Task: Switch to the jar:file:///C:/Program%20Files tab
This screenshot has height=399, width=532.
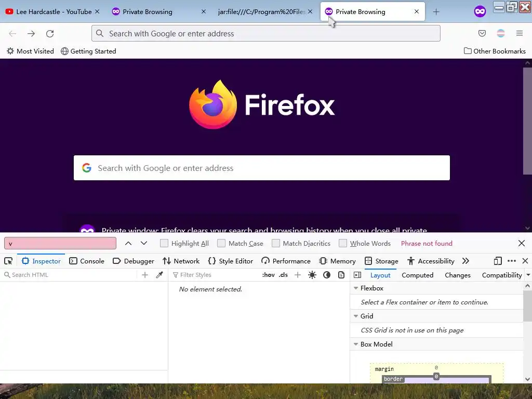Action: click(261, 12)
